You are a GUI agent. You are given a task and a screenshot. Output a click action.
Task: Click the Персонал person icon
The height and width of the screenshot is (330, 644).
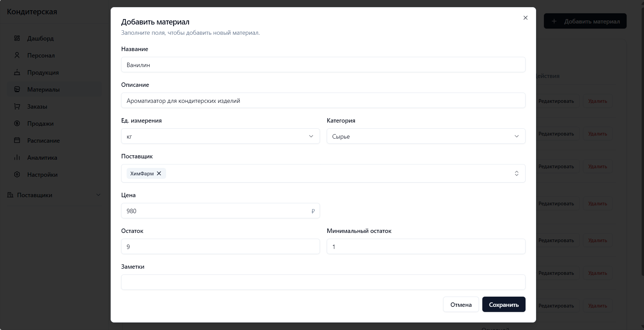point(17,55)
